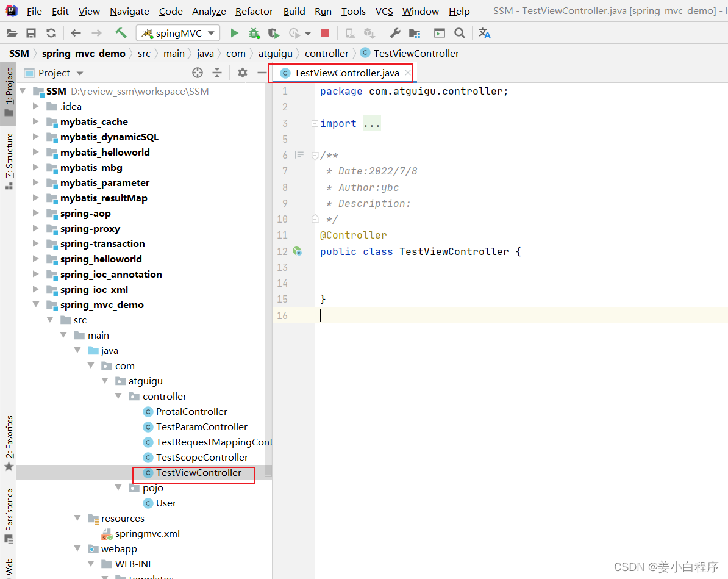Image resolution: width=728 pixels, height=579 pixels.
Task: Open springmvc.xml in the project tree
Action: (147, 534)
